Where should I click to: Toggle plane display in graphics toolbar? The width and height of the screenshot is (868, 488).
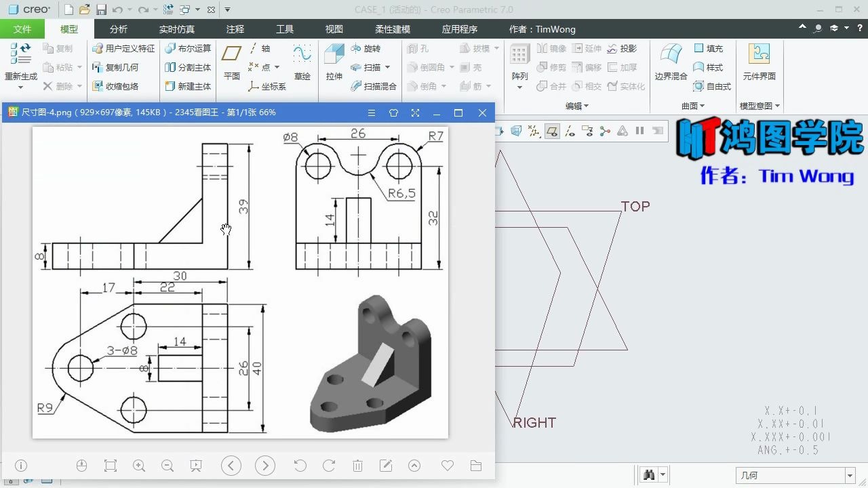tap(553, 131)
